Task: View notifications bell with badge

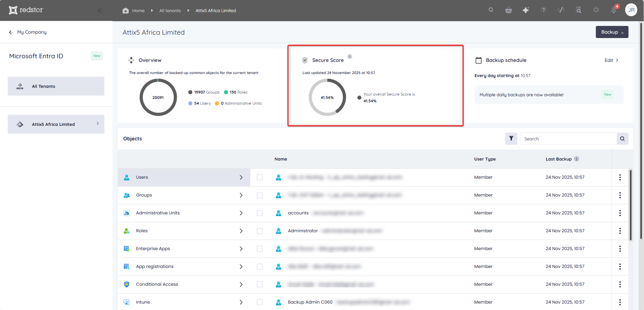Action: [614, 9]
